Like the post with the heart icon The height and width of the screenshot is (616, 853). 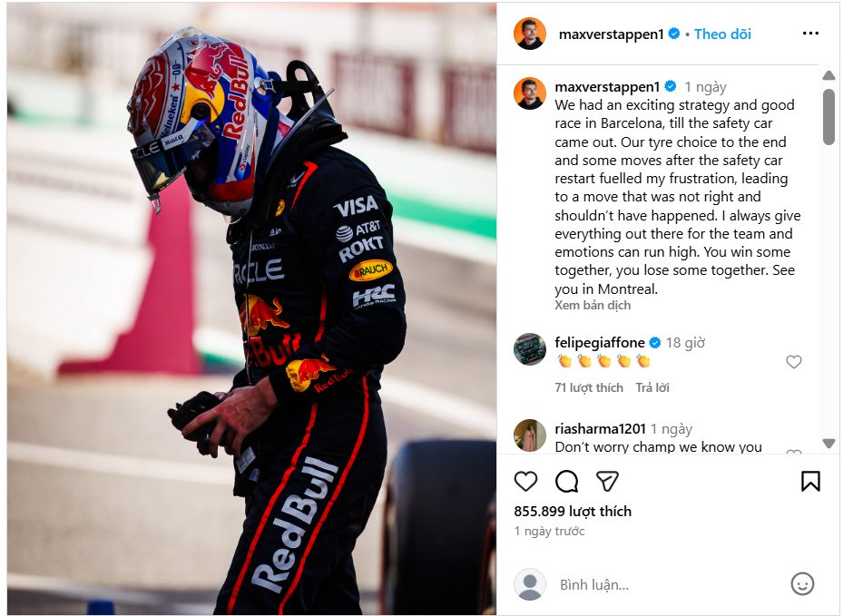[x=525, y=481]
